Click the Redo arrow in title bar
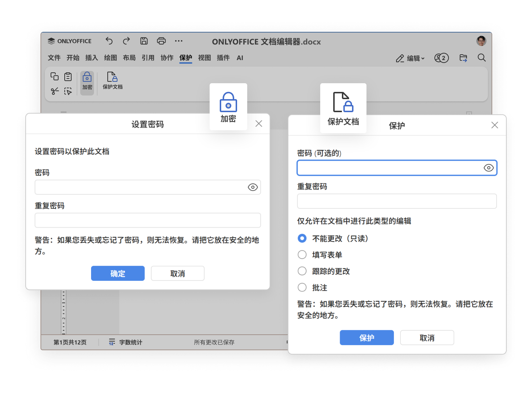532x398 pixels. [x=126, y=41]
